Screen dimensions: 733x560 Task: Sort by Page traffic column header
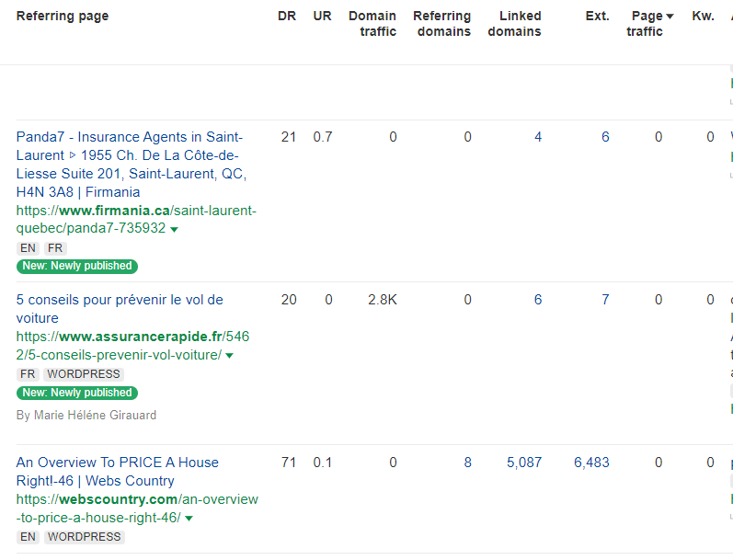click(x=650, y=23)
